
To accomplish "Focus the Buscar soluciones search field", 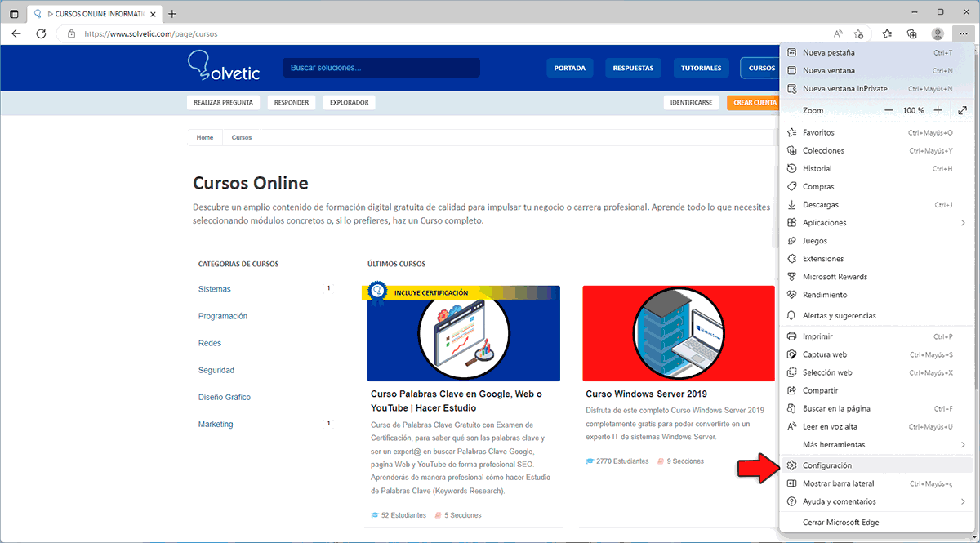I will 382,68.
